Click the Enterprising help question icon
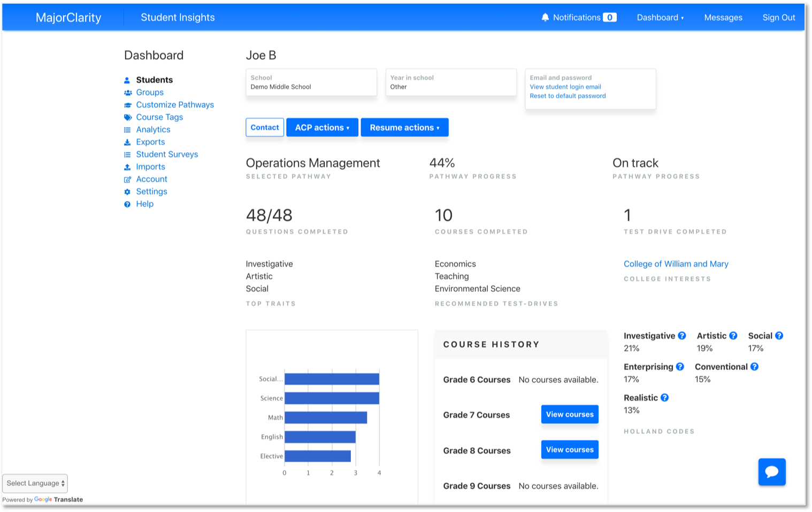The height and width of the screenshot is (512, 812). (680, 367)
